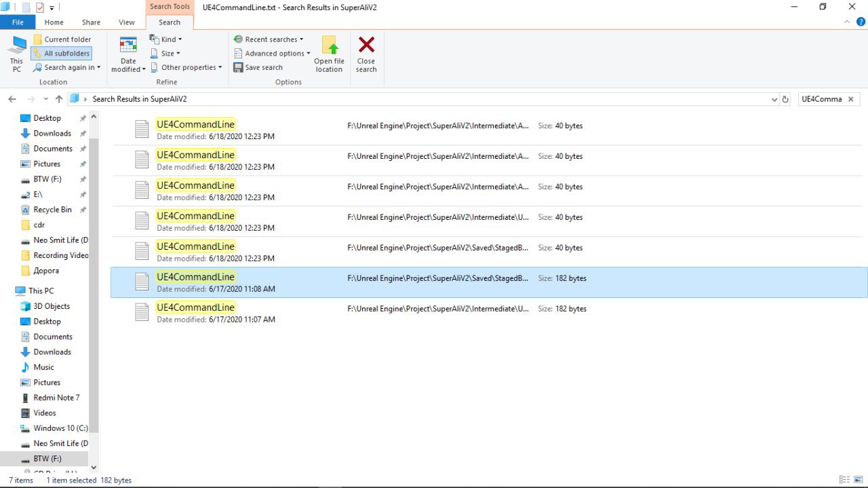Image resolution: width=868 pixels, height=488 pixels.
Task: Switch to details view layout icon
Action: click(844, 480)
